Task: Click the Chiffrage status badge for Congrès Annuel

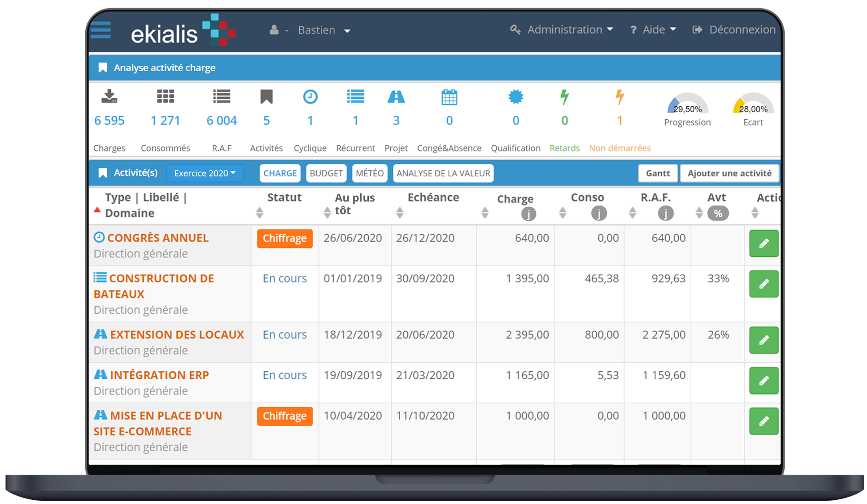Action: 285,239
